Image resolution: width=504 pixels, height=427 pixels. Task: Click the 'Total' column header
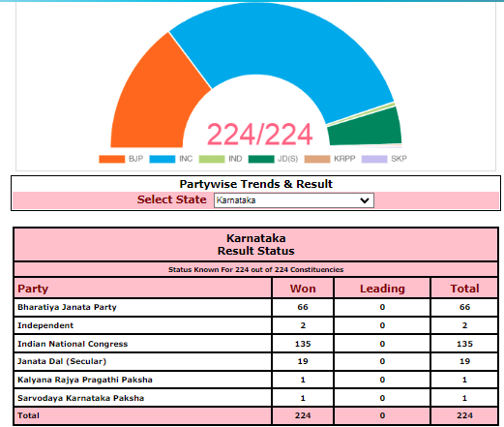tap(464, 289)
